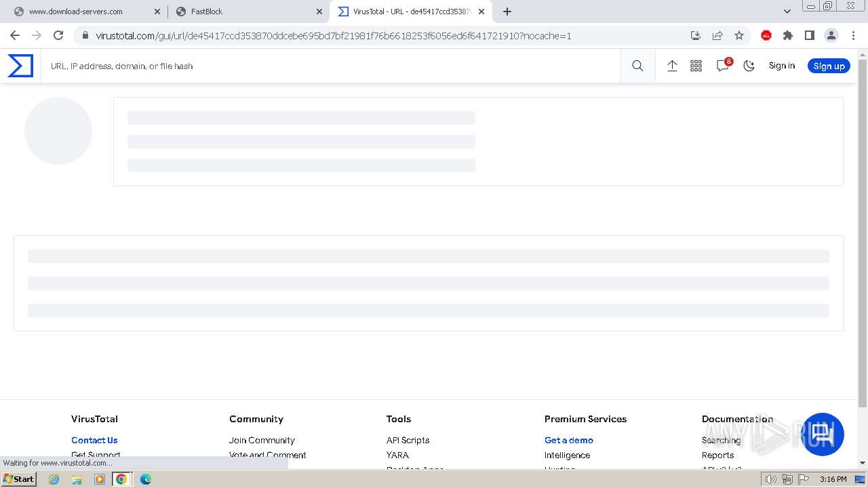Reload the page with refresh icon
The image size is (868, 488).
pyautogui.click(x=58, y=35)
